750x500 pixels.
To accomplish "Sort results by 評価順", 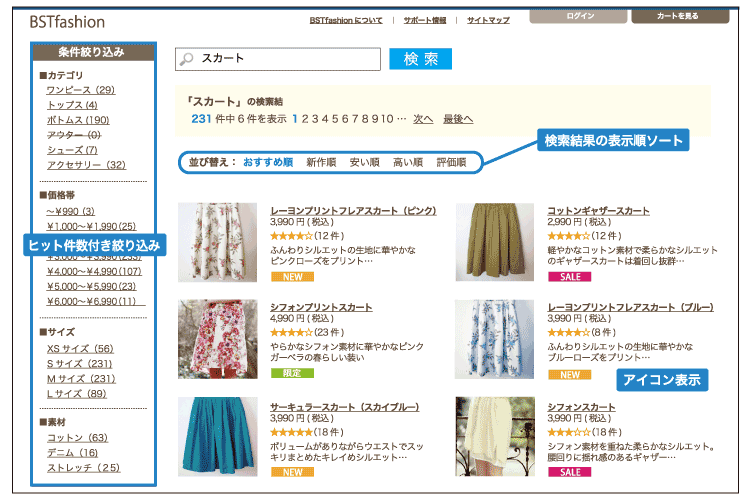I will pyautogui.click(x=451, y=162).
